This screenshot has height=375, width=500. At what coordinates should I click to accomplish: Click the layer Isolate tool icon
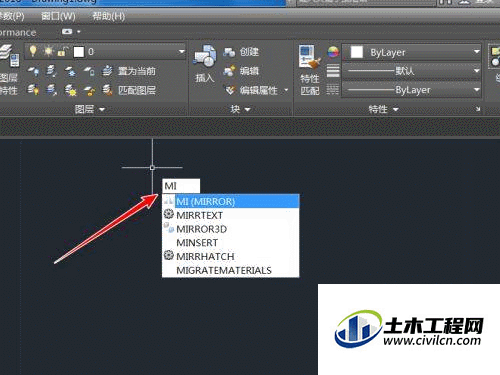51,71
